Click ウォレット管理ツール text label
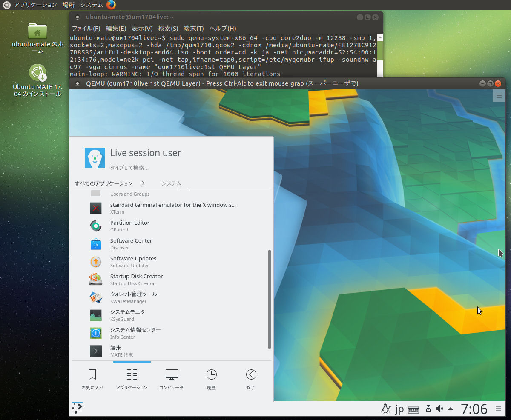 pos(134,294)
